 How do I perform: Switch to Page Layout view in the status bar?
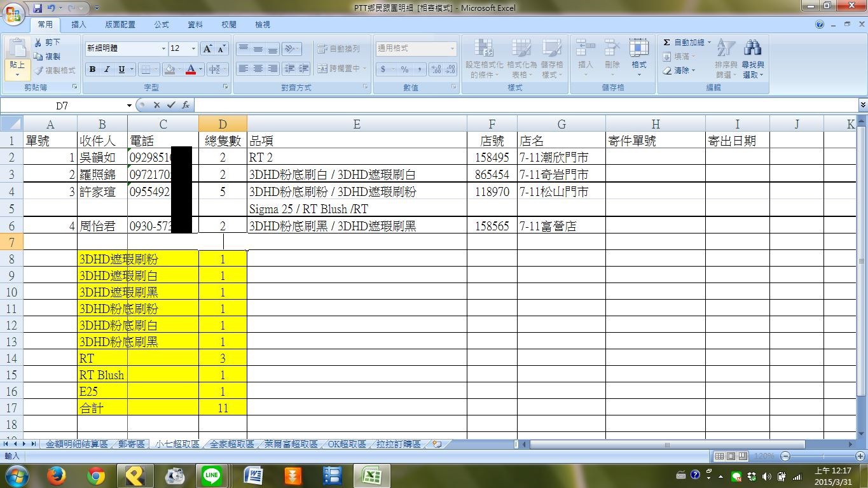click(x=731, y=456)
